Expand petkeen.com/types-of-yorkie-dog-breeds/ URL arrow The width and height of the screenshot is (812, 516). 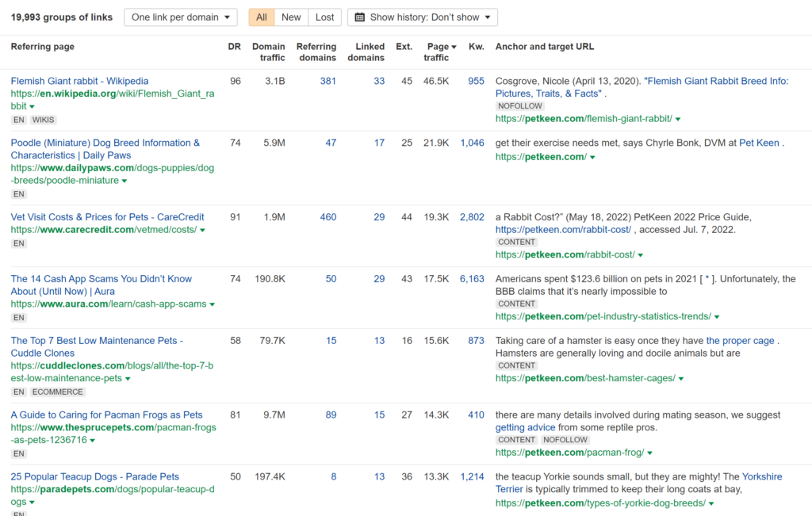(711, 503)
